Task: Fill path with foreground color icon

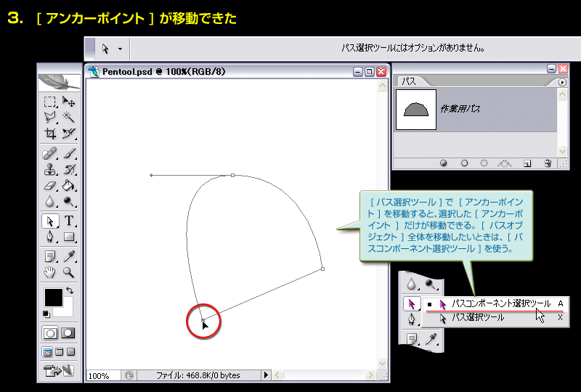Action: pyautogui.click(x=443, y=163)
